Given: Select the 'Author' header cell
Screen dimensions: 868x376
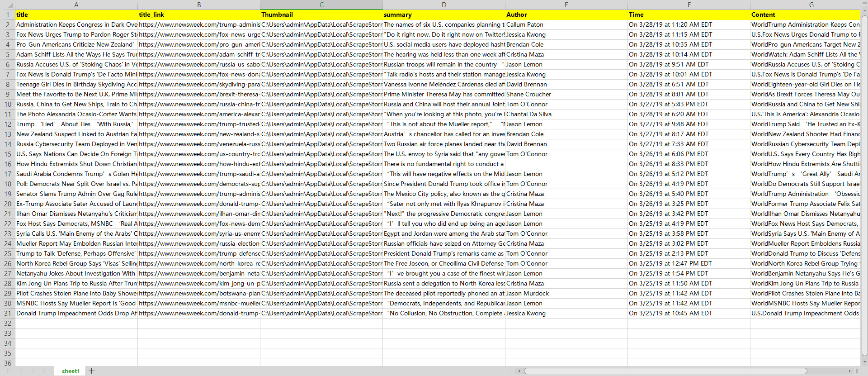Looking at the screenshot, I should tap(566, 14).
